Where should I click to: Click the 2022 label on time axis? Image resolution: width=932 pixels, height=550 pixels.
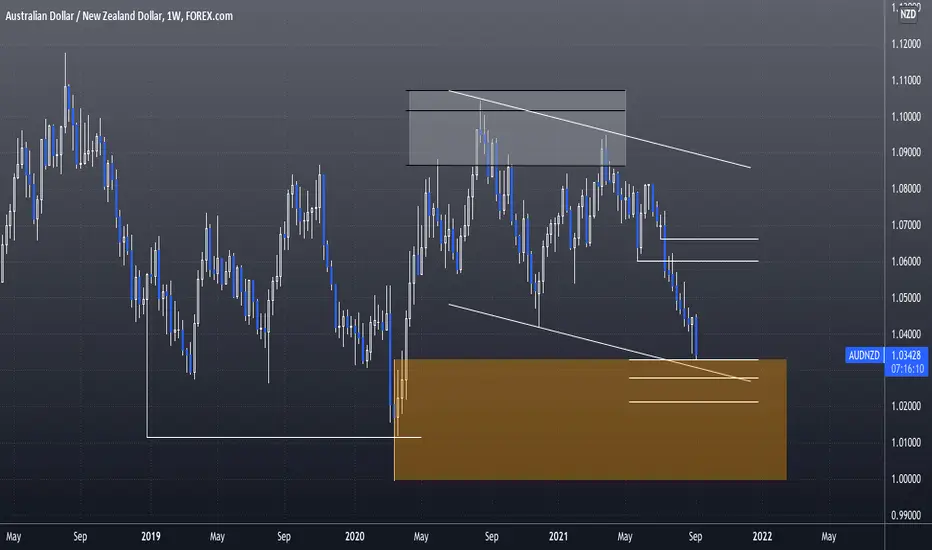click(762, 536)
